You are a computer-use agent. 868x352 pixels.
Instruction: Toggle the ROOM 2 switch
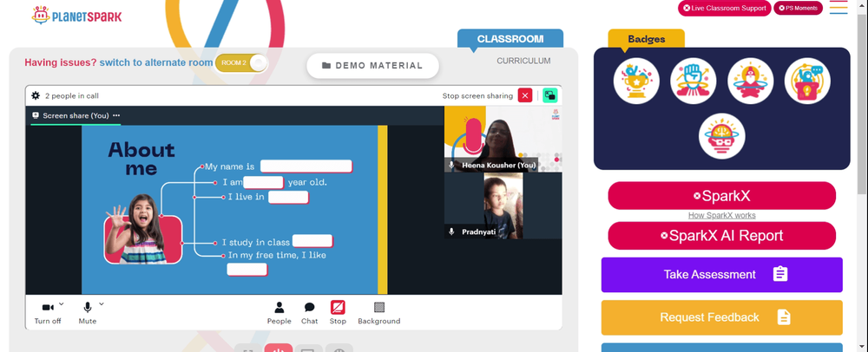[241, 62]
